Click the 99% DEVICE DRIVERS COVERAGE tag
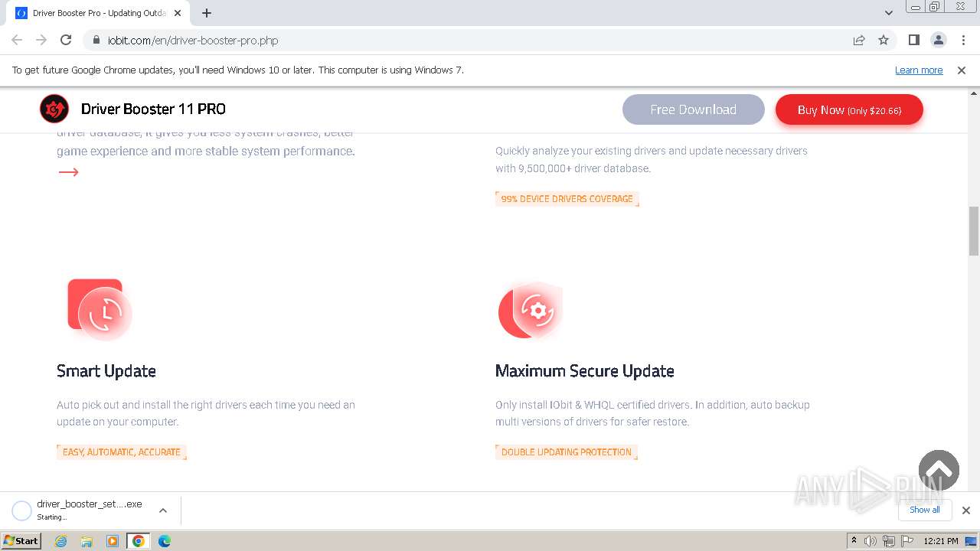 pyautogui.click(x=567, y=199)
